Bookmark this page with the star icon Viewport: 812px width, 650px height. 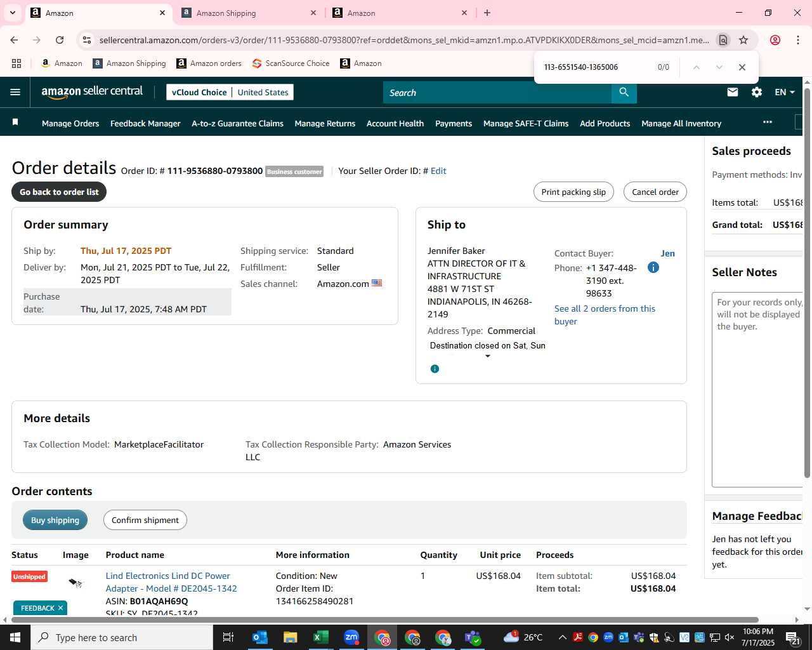pyautogui.click(x=743, y=40)
